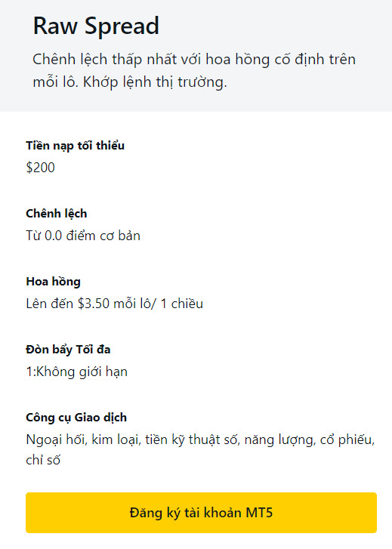
Task: Select the Lên đến $3.50 mỗi lô commission text
Action: [x=115, y=304]
